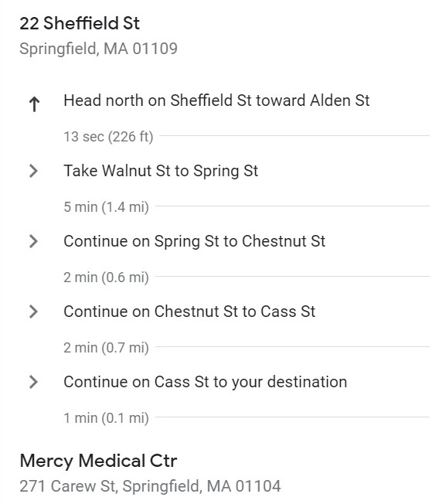Image resolution: width=439 pixels, height=504 pixels.
Task: Click the Springfield, MA 01109 origin address
Action: point(98,49)
